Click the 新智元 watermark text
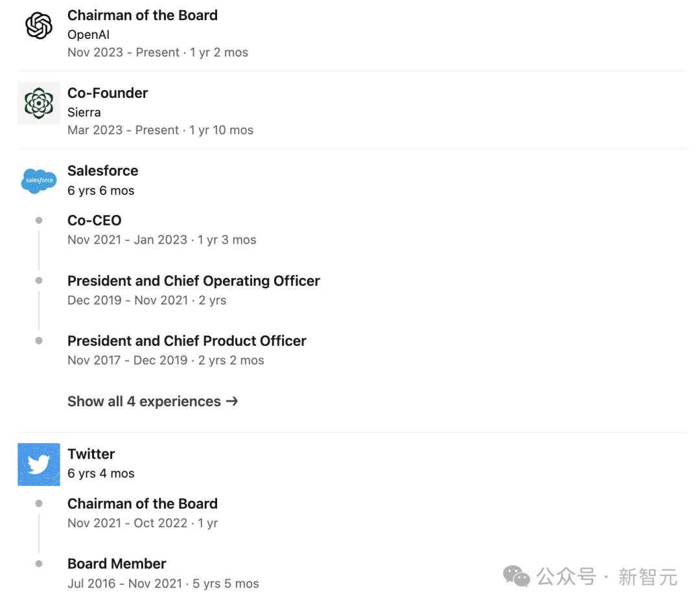 647,576
